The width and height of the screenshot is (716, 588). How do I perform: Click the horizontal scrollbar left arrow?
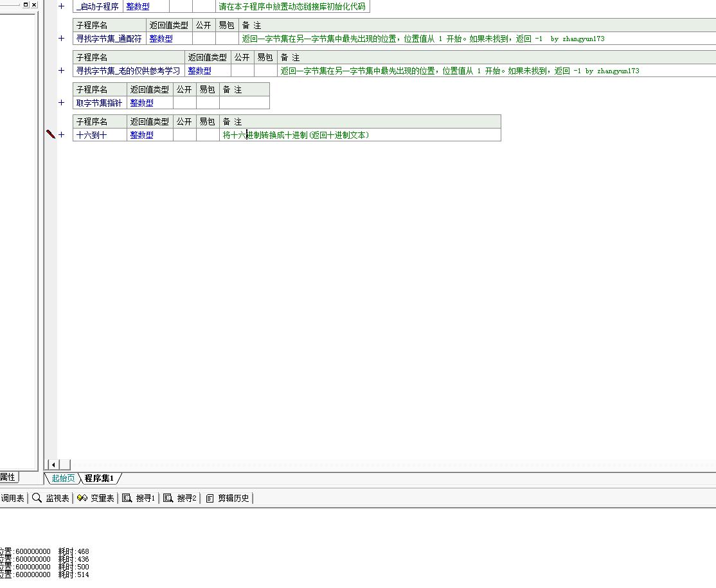53,465
